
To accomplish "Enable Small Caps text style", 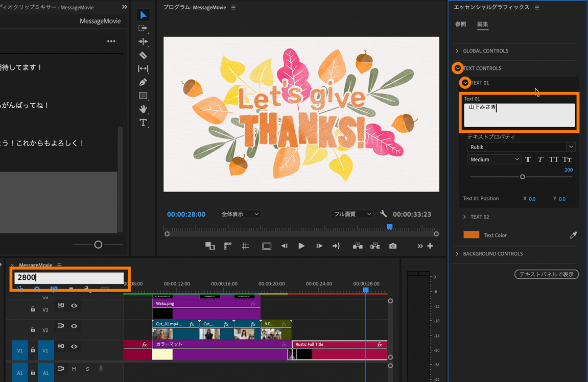I will tap(567, 159).
